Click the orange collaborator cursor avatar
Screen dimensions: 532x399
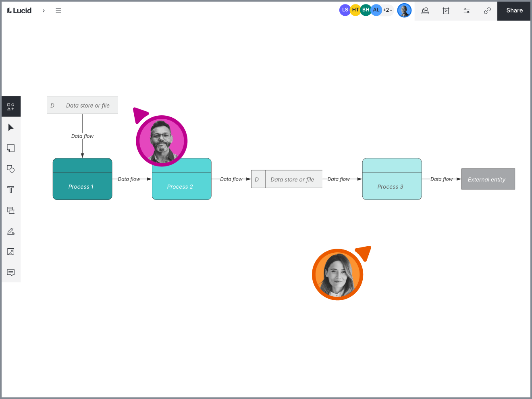[338, 274]
